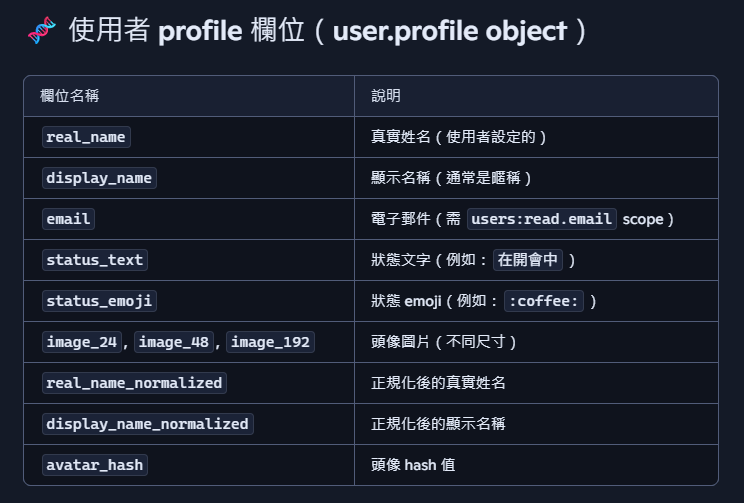
Task: Click the email field code tag
Action: tap(68, 219)
